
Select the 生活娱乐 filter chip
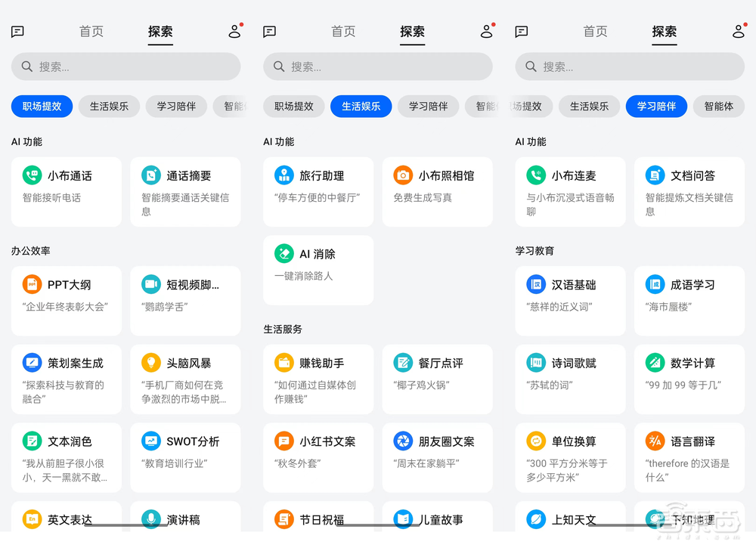point(361,107)
